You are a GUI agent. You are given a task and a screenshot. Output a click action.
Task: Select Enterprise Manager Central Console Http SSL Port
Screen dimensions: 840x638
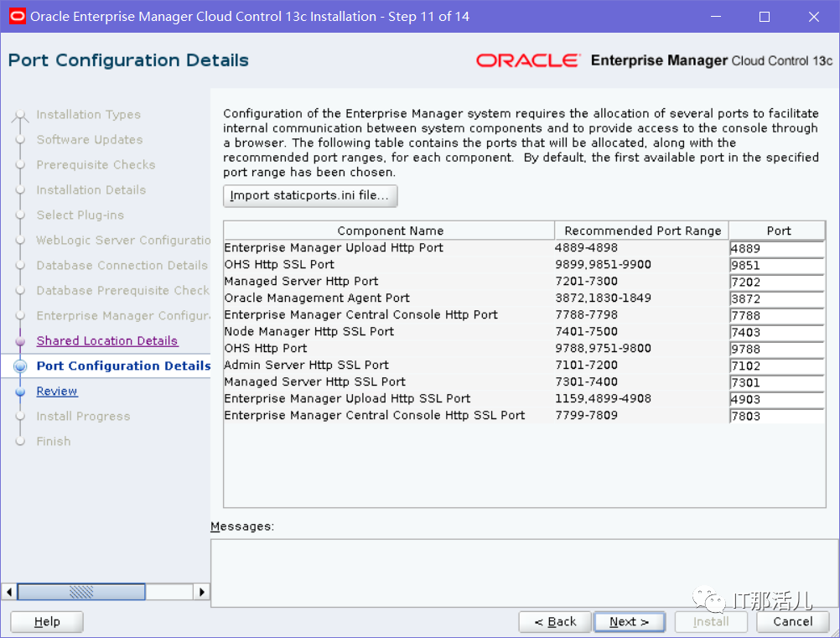point(375,415)
